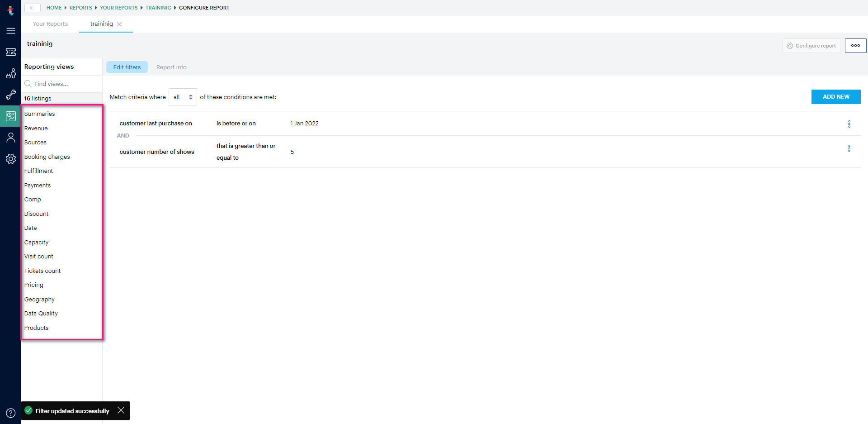Select the Geography reporting view
Image resolution: width=868 pixels, height=424 pixels.
pos(39,300)
